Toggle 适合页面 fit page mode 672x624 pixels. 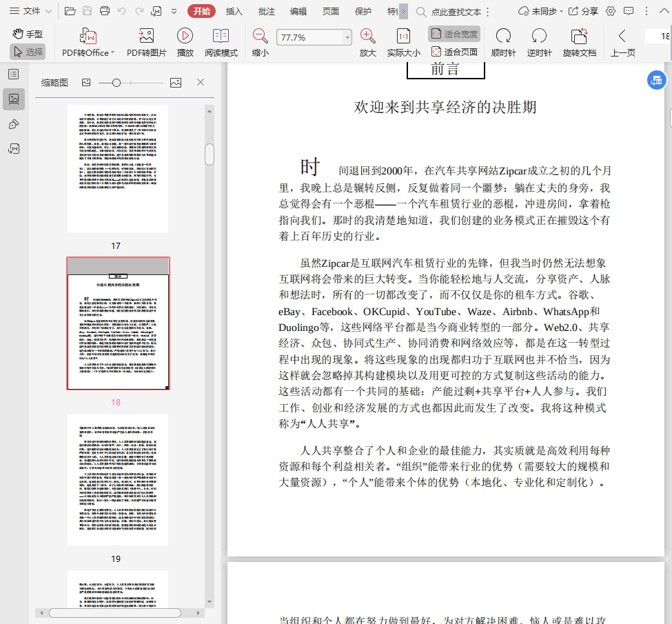coord(454,52)
